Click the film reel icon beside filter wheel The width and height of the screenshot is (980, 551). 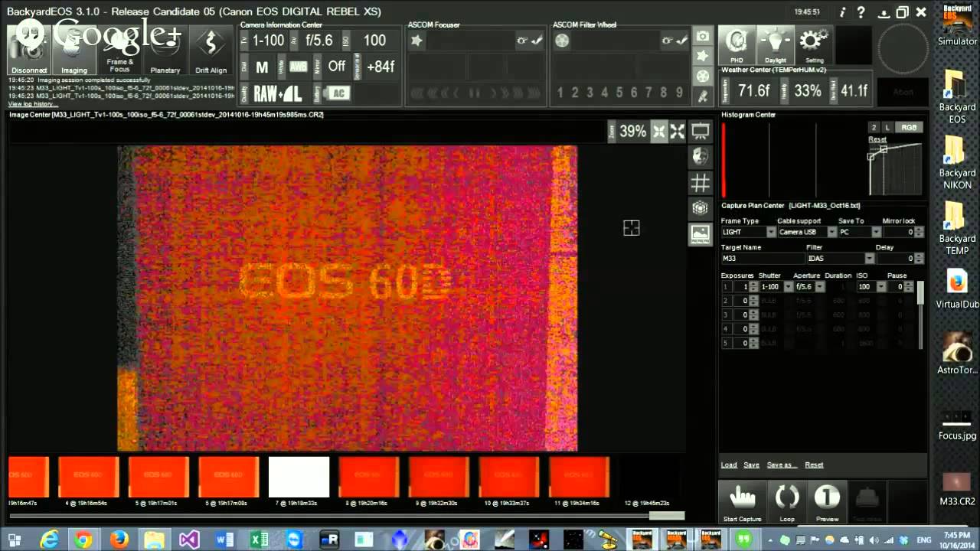[x=702, y=77]
